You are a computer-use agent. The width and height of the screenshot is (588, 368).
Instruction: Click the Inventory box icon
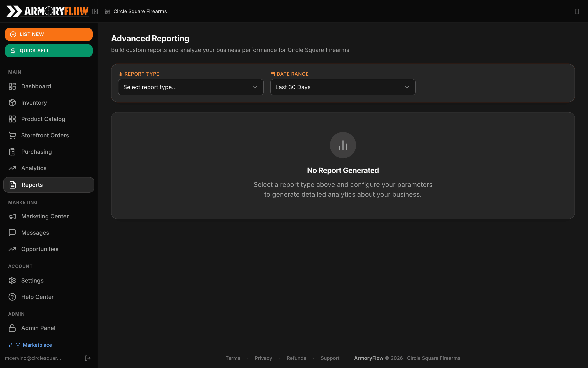pyautogui.click(x=12, y=103)
